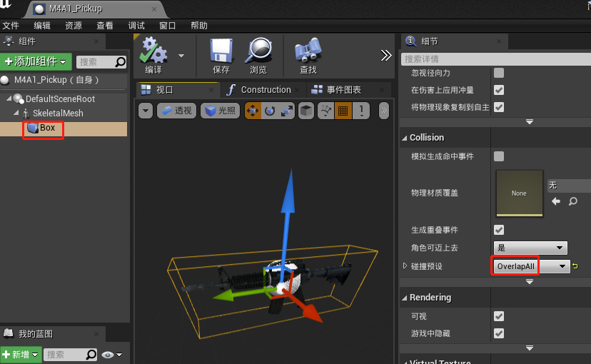Collapse the SkeletalMesh tree node
Viewport: 591px width, 364px height.
click(16, 113)
